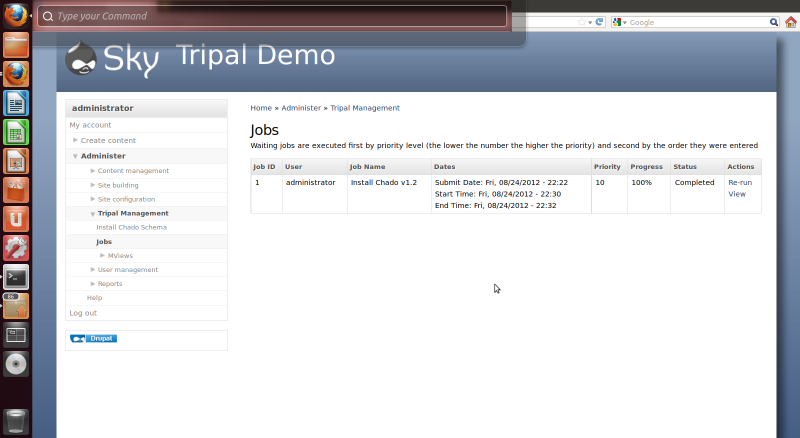Click the Install Chado v1.2 job name
Screen dimensions: 800x438
tap(384, 182)
